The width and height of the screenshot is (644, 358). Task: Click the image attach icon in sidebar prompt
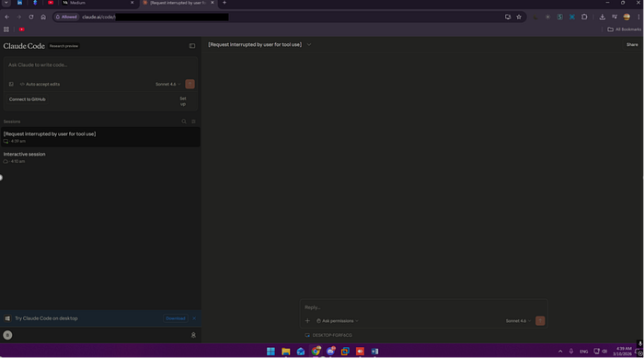[x=11, y=85]
